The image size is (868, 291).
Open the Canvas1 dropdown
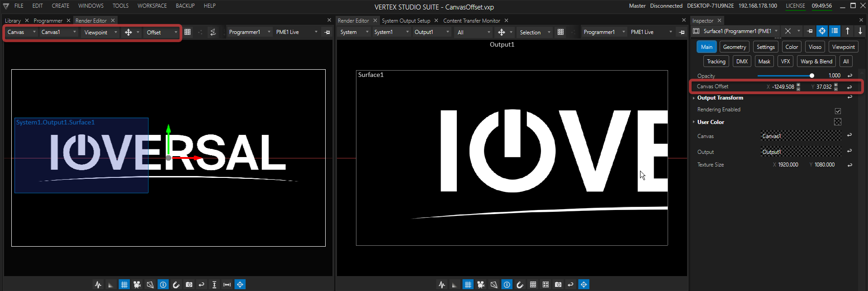59,32
